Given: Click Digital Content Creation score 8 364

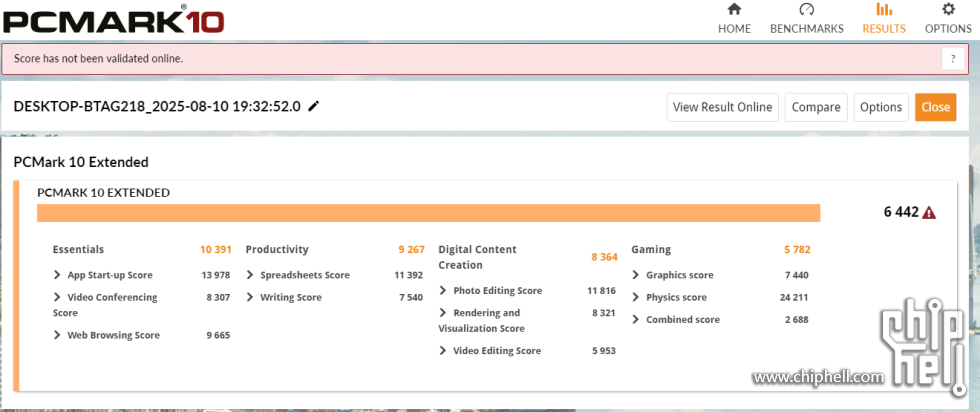Looking at the screenshot, I should [x=604, y=257].
